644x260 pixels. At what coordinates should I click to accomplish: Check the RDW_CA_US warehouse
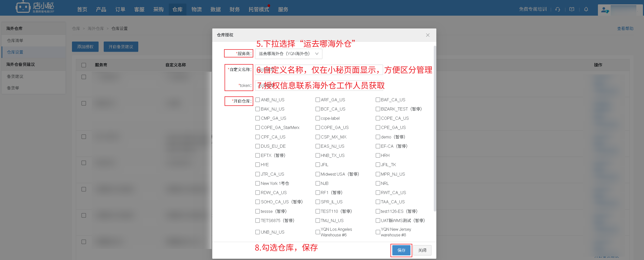coord(258,193)
